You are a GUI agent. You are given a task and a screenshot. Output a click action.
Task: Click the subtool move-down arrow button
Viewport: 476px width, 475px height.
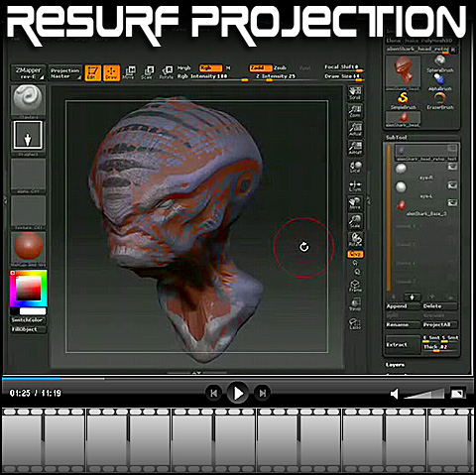point(413,297)
